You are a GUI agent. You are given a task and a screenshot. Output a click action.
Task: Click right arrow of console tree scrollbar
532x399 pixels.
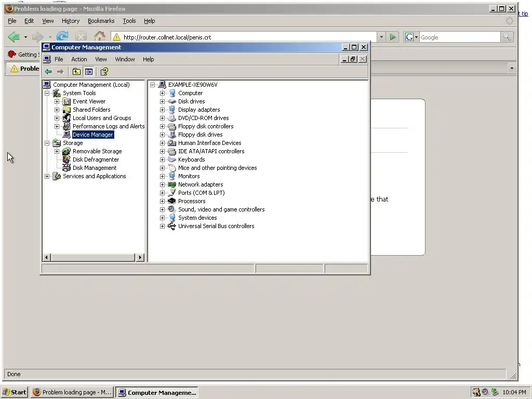pos(140,258)
